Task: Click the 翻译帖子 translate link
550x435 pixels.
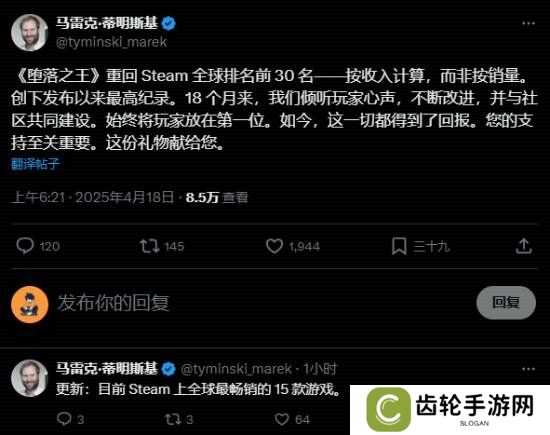Action: [x=35, y=164]
